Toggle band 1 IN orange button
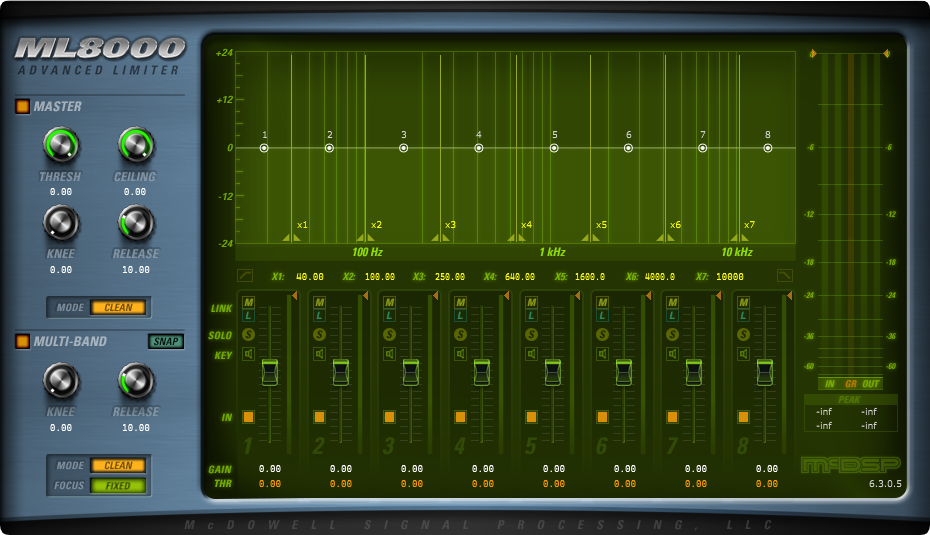930x535 pixels. point(249,417)
